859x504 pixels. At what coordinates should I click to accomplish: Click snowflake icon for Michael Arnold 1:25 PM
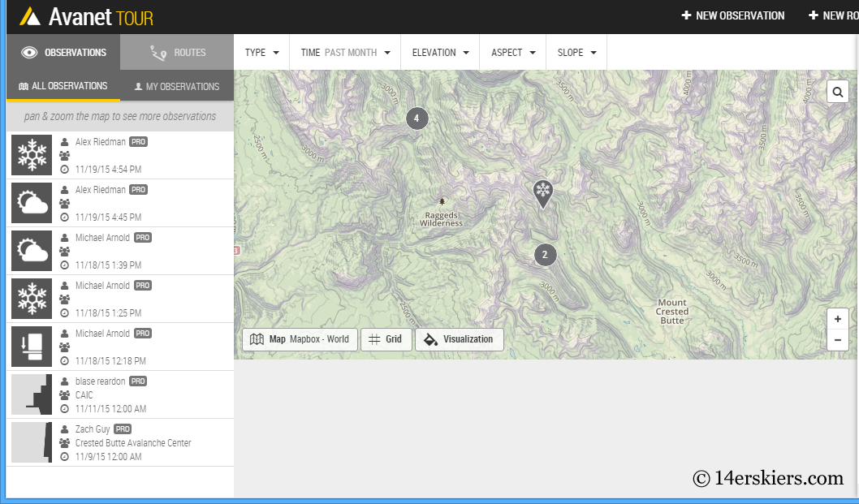pos(32,299)
